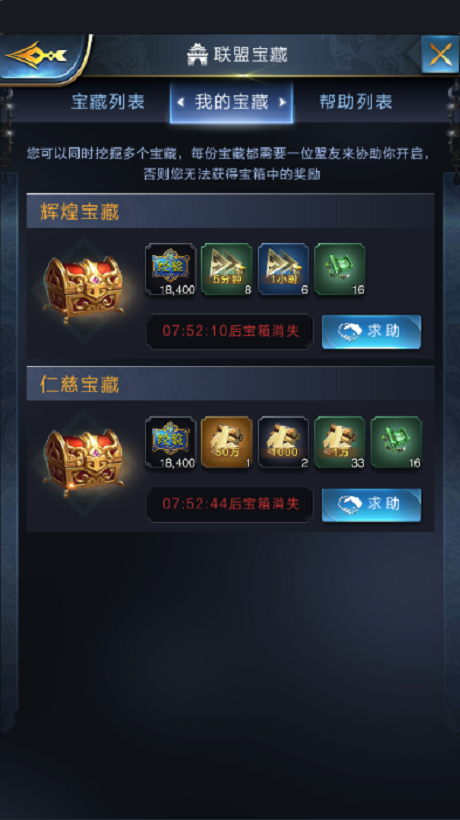Tap the 仁慈宝藏 treasure chest image
460x820 pixels.
[x=84, y=462]
